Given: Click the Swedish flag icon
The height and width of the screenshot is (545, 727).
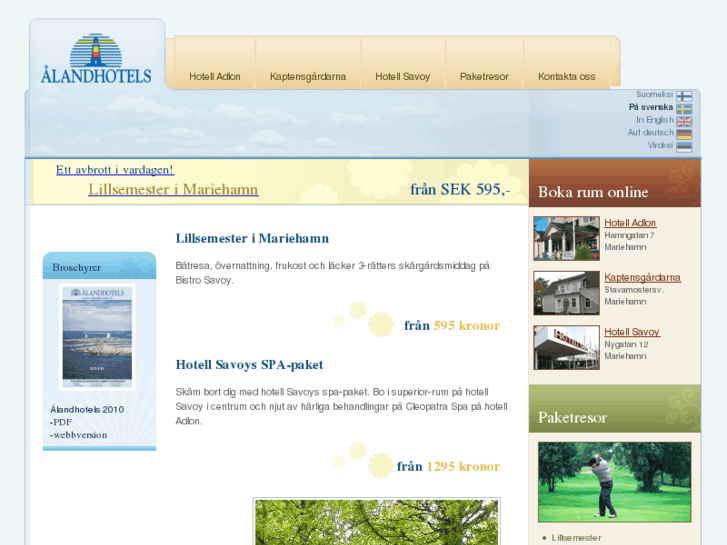Looking at the screenshot, I should point(684,109).
